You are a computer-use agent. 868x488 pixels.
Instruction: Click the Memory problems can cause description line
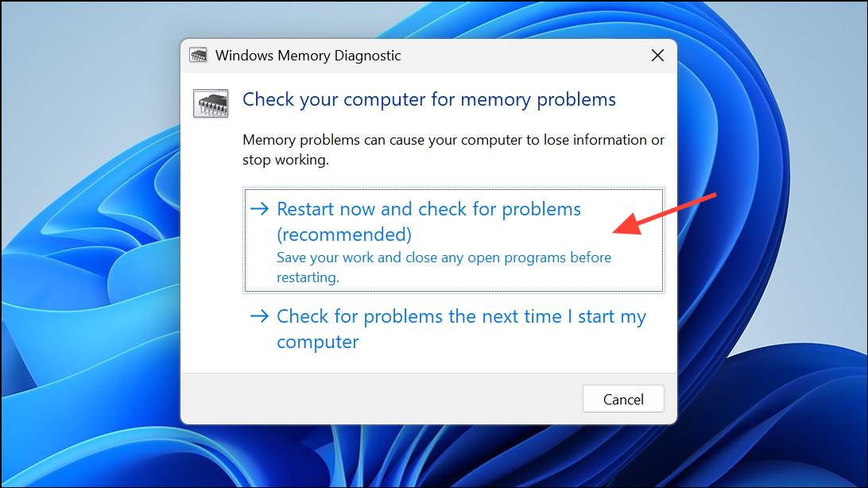point(453,140)
